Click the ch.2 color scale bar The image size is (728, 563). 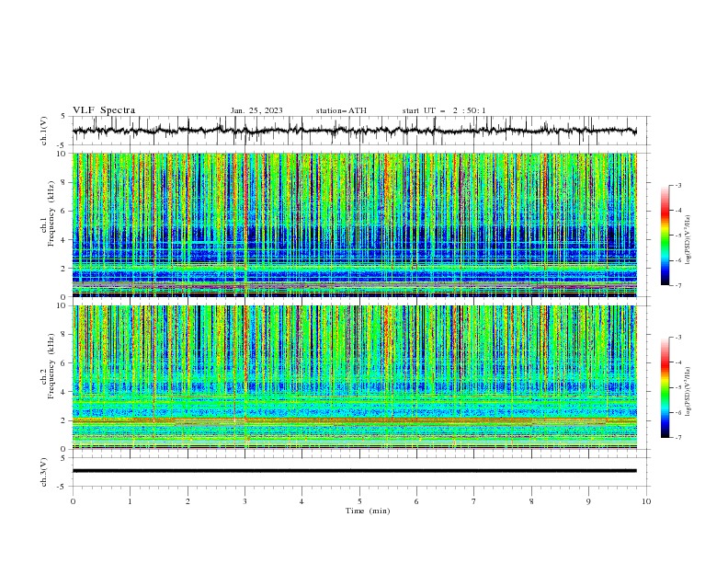coord(665,387)
